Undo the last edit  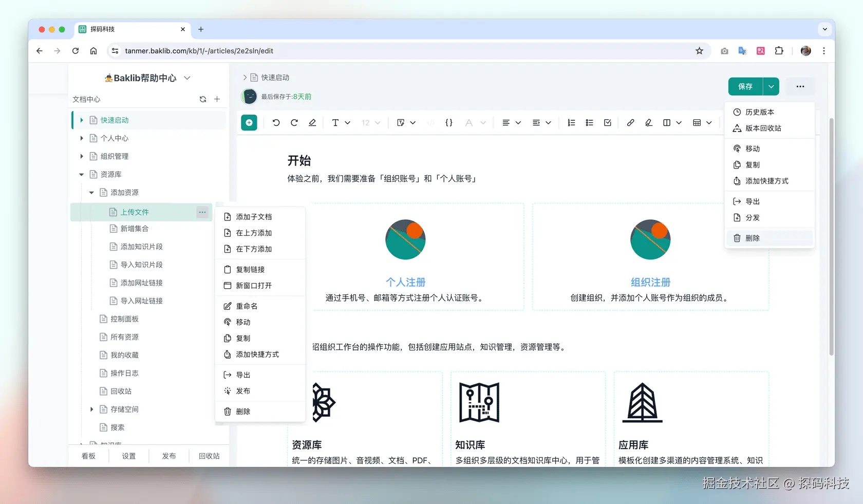tap(276, 123)
